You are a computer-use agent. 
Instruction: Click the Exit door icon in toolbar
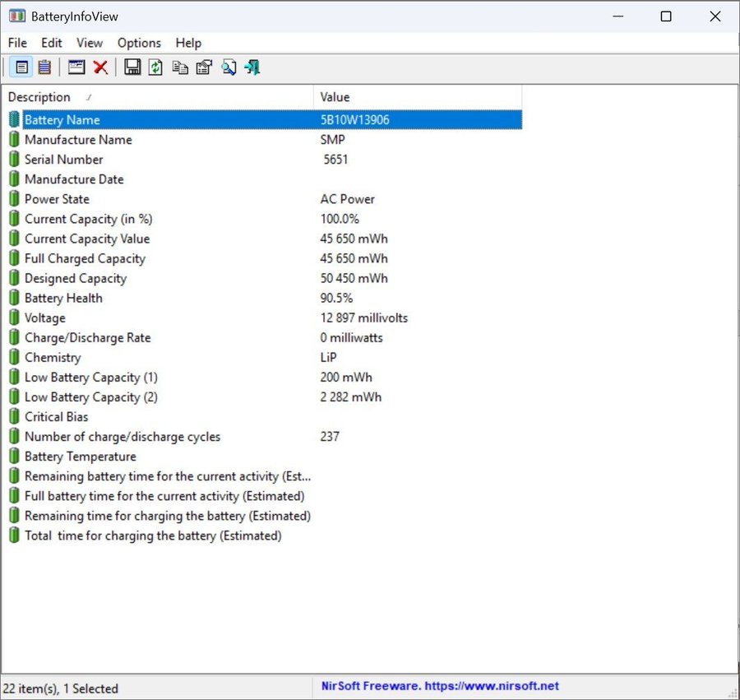coord(252,67)
